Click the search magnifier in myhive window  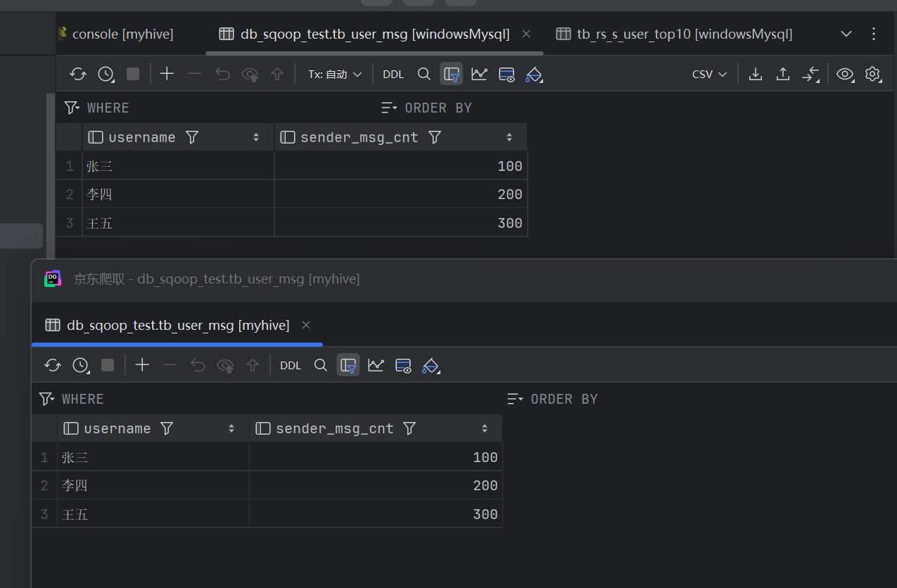pos(321,365)
